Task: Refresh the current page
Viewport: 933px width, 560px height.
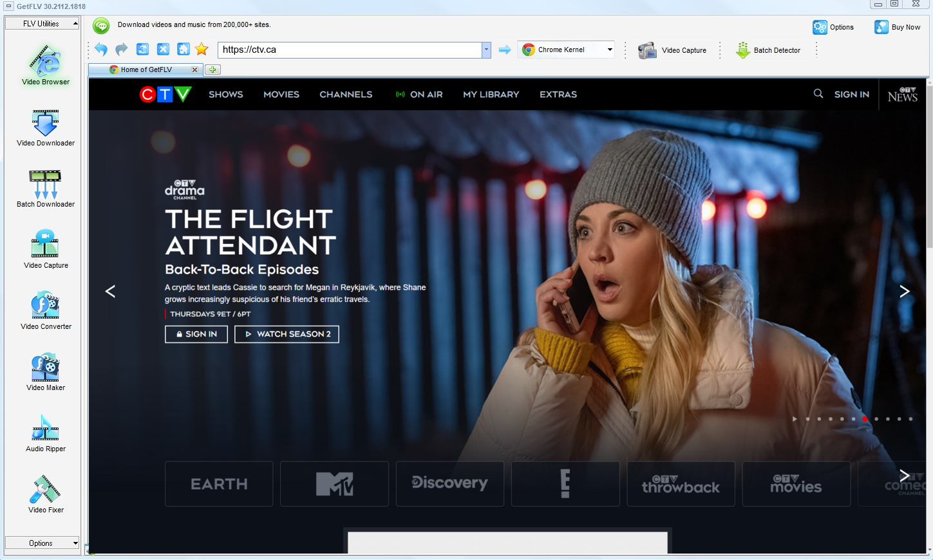Action: (x=142, y=50)
